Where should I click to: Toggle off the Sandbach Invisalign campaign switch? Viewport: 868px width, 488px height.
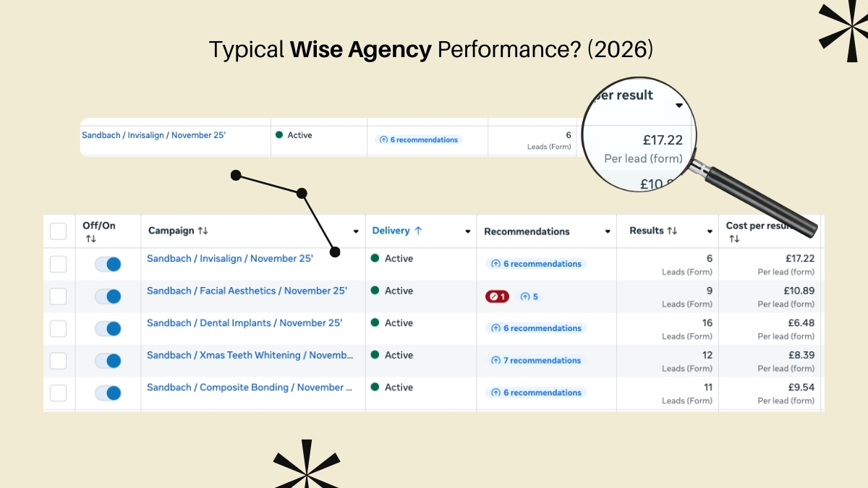coord(108,265)
